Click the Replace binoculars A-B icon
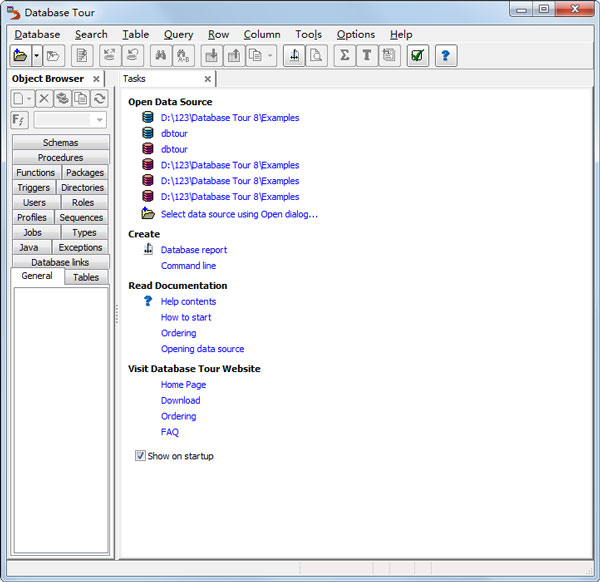Image resolution: width=600 pixels, height=582 pixels. [183, 56]
